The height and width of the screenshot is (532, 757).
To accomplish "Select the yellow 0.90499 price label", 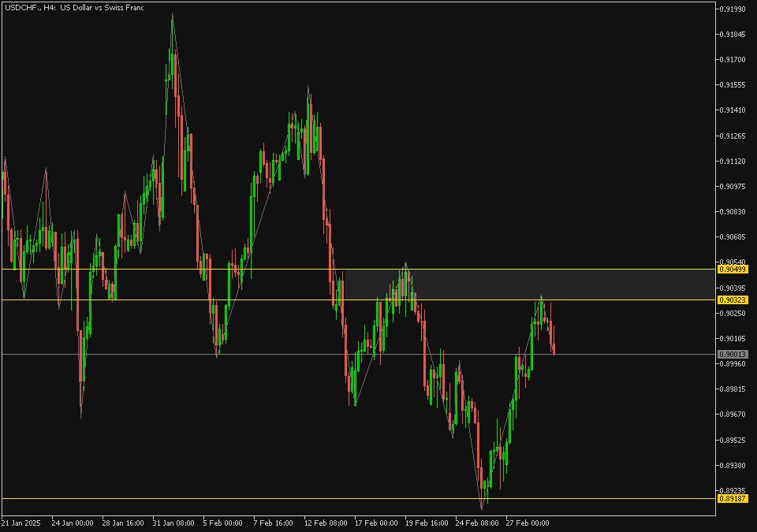I will pyautogui.click(x=733, y=270).
